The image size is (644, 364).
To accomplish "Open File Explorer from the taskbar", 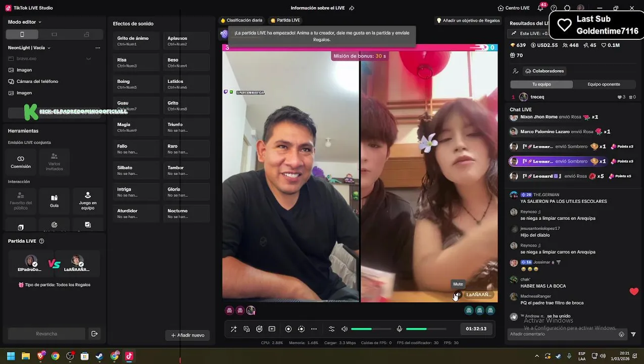I will pyautogui.click(x=25, y=356).
